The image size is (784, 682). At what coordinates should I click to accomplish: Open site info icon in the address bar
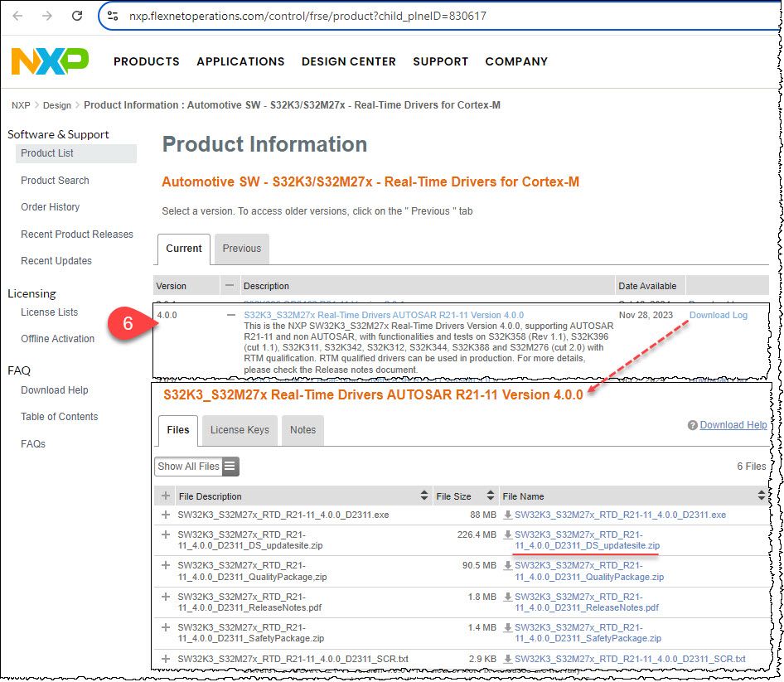coord(113,16)
